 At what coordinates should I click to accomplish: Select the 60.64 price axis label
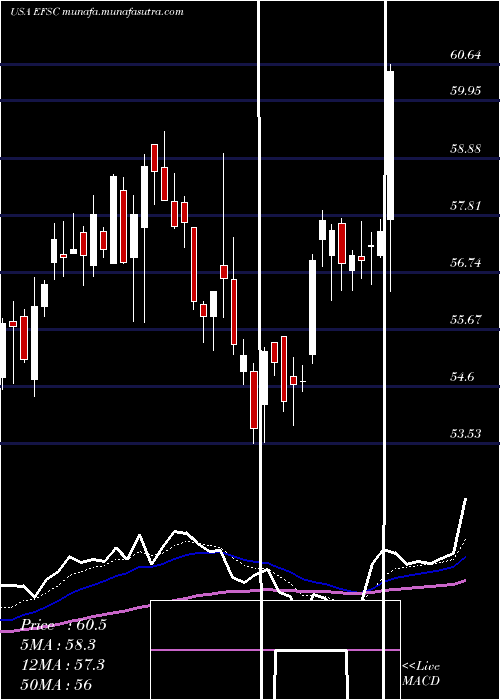point(466,55)
